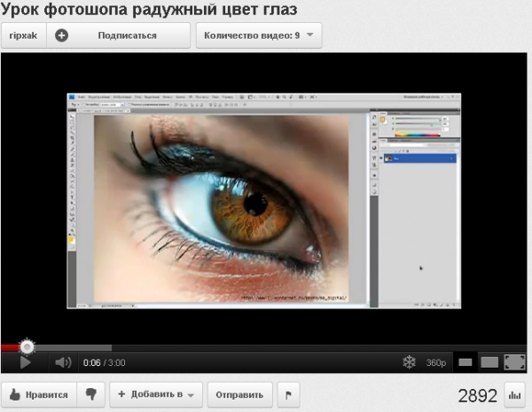The width and height of the screenshot is (532, 412).
Task: Enter fullscreen mode
Action: pyautogui.click(x=514, y=362)
